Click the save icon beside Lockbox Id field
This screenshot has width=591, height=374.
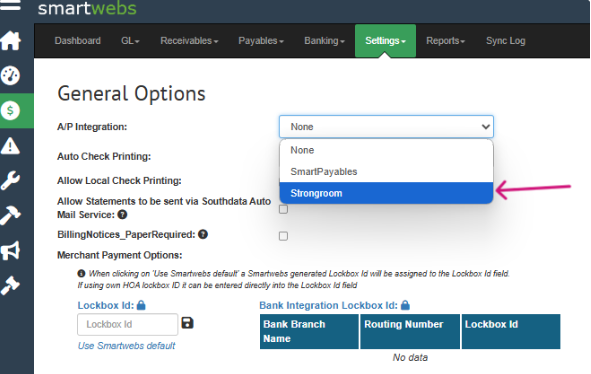click(x=187, y=323)
